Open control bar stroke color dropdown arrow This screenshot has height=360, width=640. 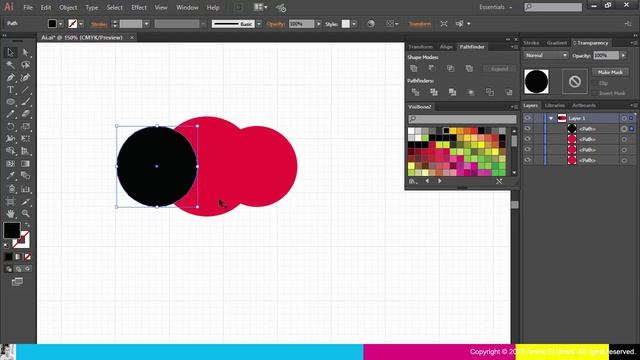click(81, 24)
